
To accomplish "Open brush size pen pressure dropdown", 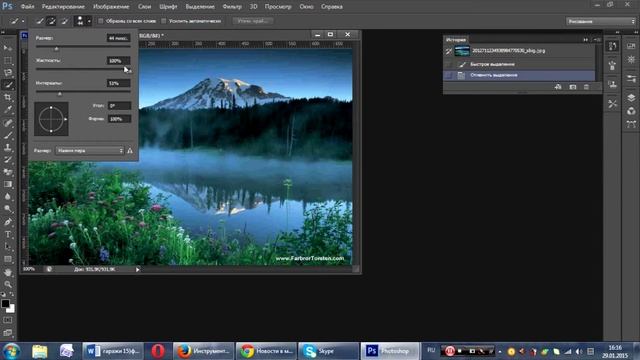I will (x=89, y=151).
